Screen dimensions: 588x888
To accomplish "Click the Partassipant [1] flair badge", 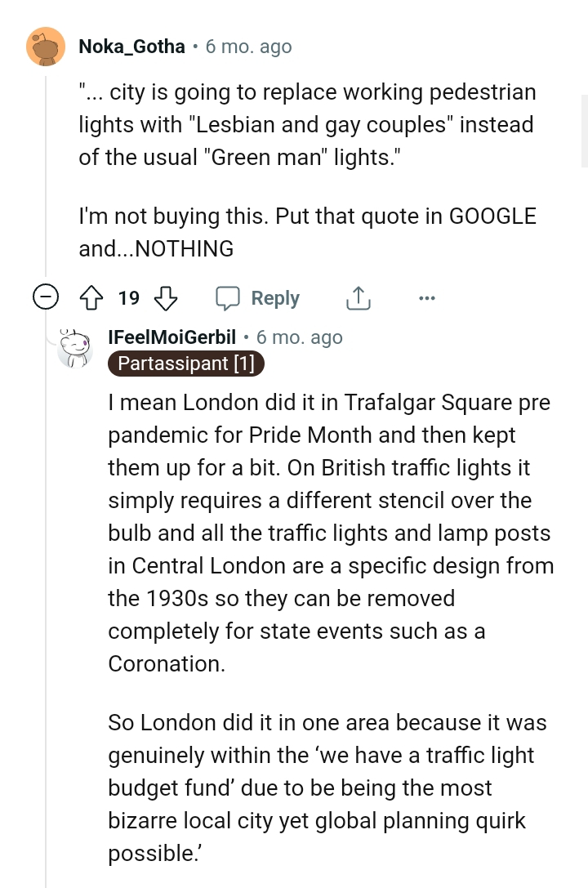I will [x=186, y=364].
